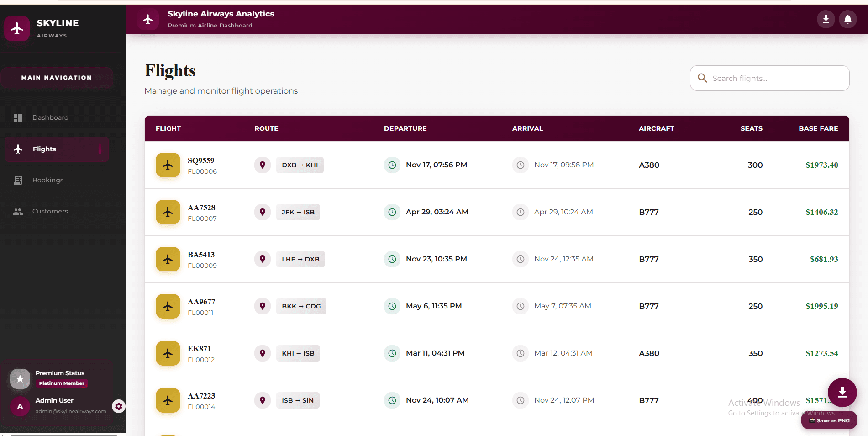Screen dimensions: 868x436
Task: Click the Premium Status star icon
Action: (20, 378)
